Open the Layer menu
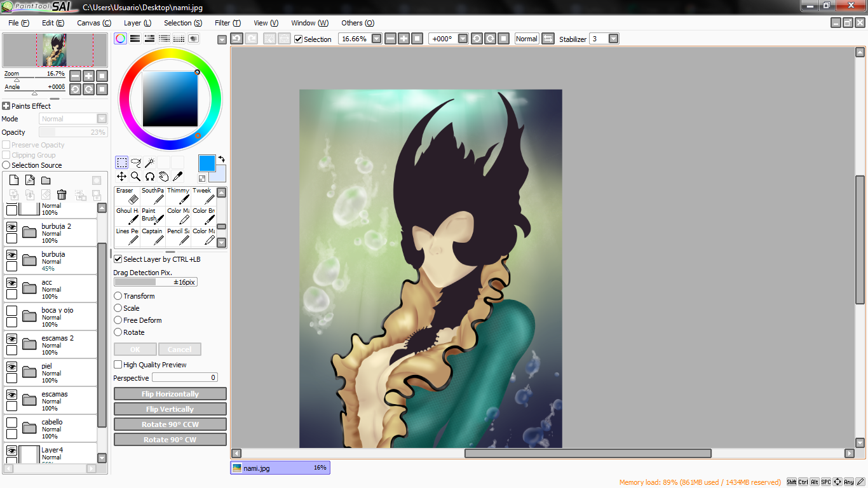Screen dimensions: 868x488 [x=137, y=23]
